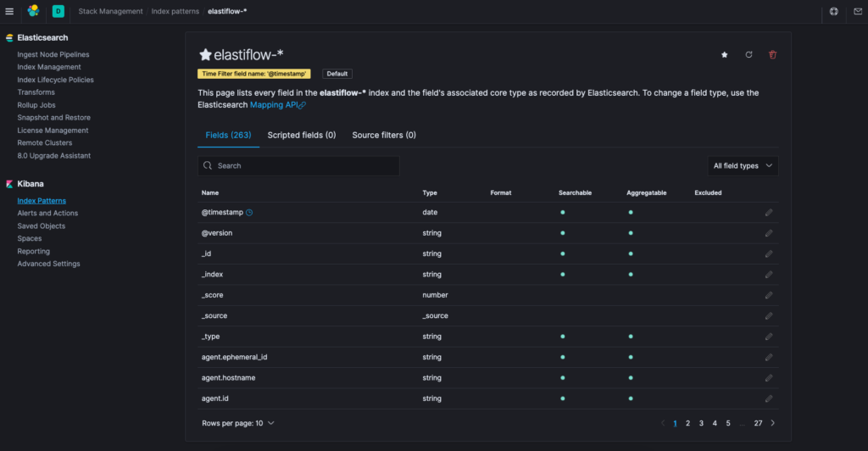Image resolution: width=868 pixels, height=451 pixels.
Task: Open Transforms page
Action: tap(36, 92)
